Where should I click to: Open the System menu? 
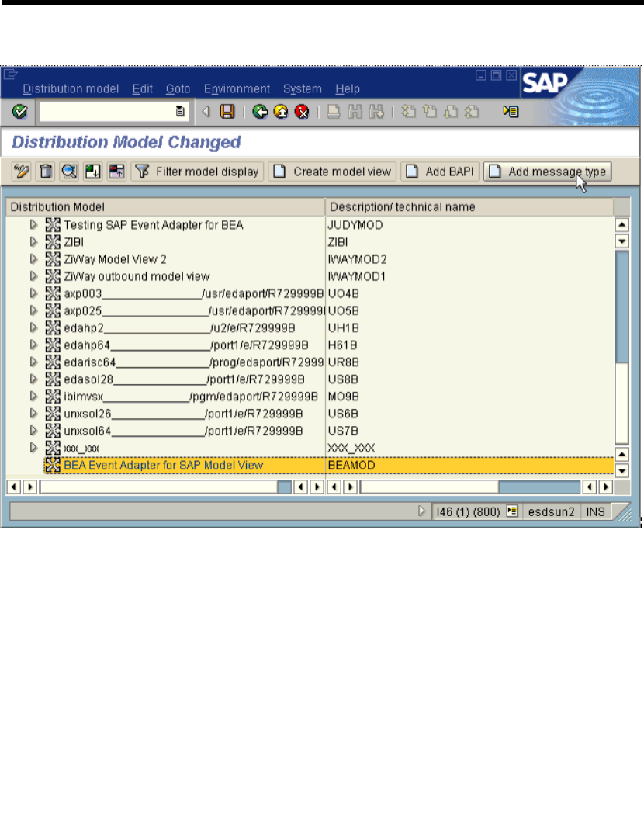coord(303,89)
